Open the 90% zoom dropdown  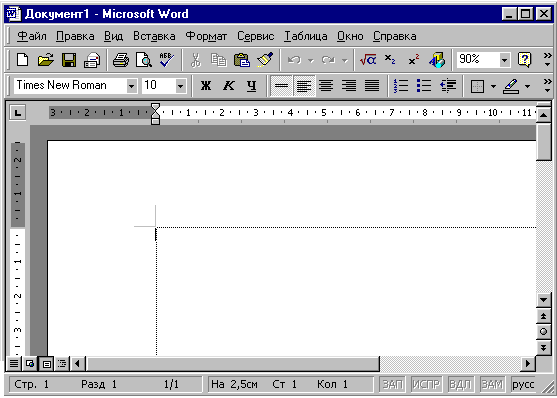coord(504,60)
